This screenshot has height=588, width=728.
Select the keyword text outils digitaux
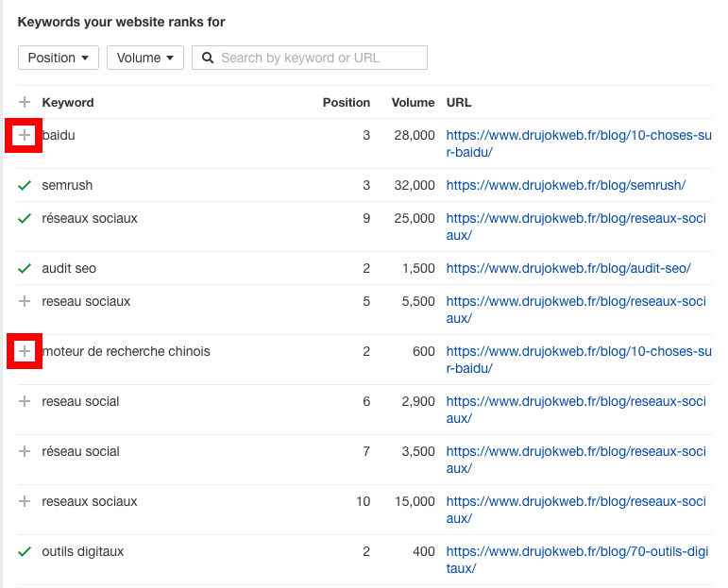coord(83,551)
